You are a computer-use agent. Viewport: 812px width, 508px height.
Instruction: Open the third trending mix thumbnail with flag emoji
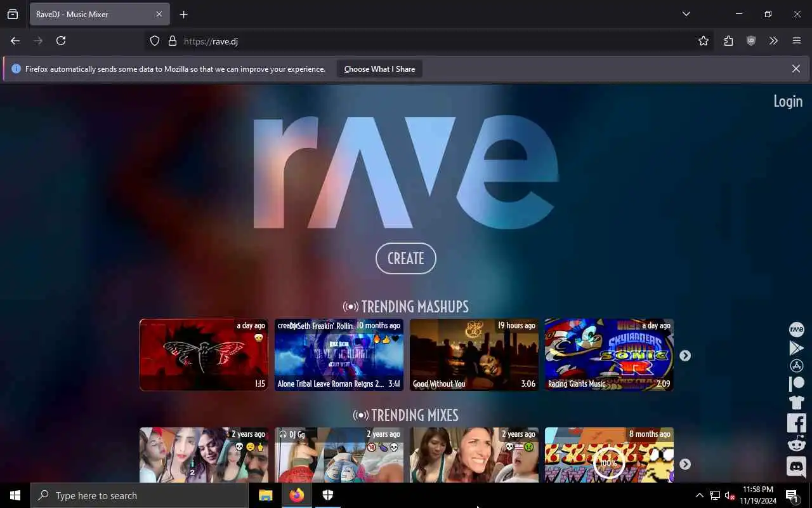coord(474,455)
